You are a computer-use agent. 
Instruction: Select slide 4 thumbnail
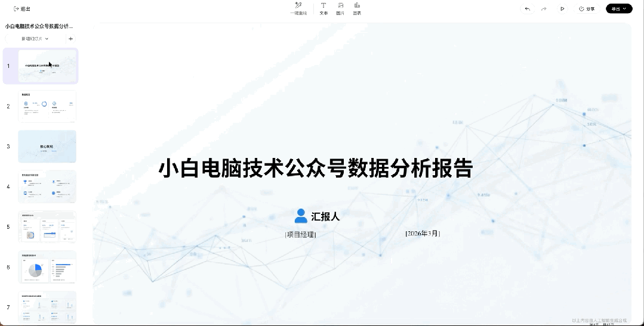(x=47, y=187)
